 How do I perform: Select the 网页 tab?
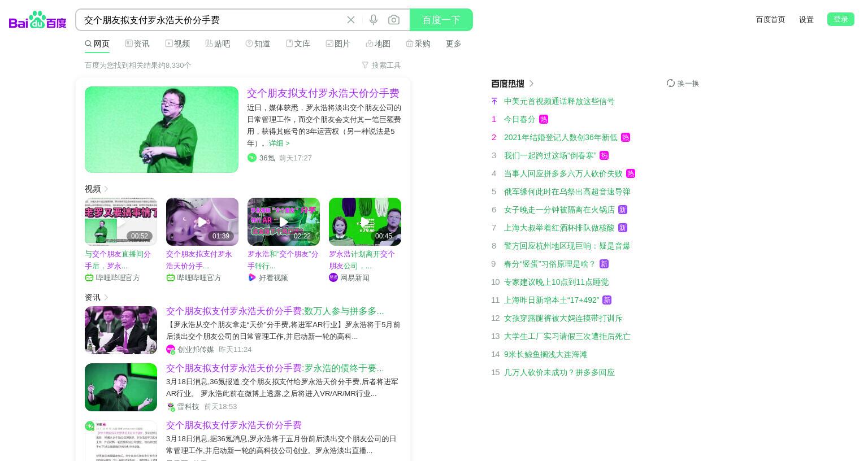click(x=97, y=44)
